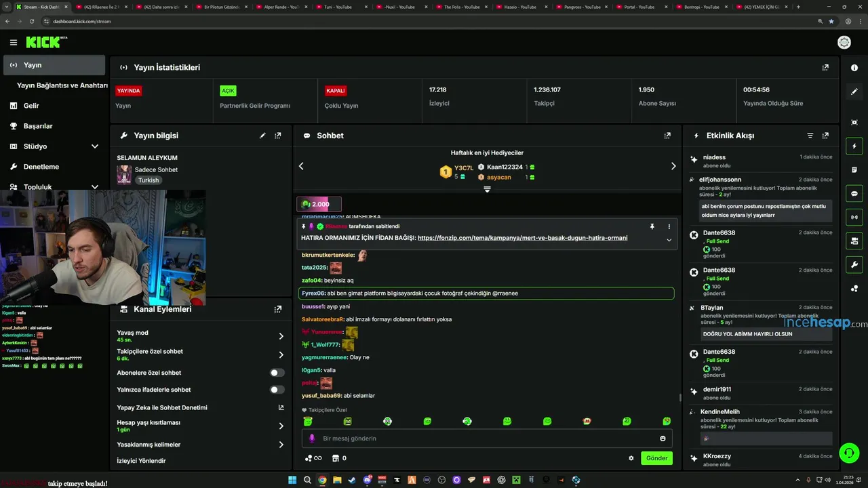The height and width of the screenshot is (488, 868).
Task: Toggle the broadcast signal icon in right sidebar
Action: pos(854,218)
